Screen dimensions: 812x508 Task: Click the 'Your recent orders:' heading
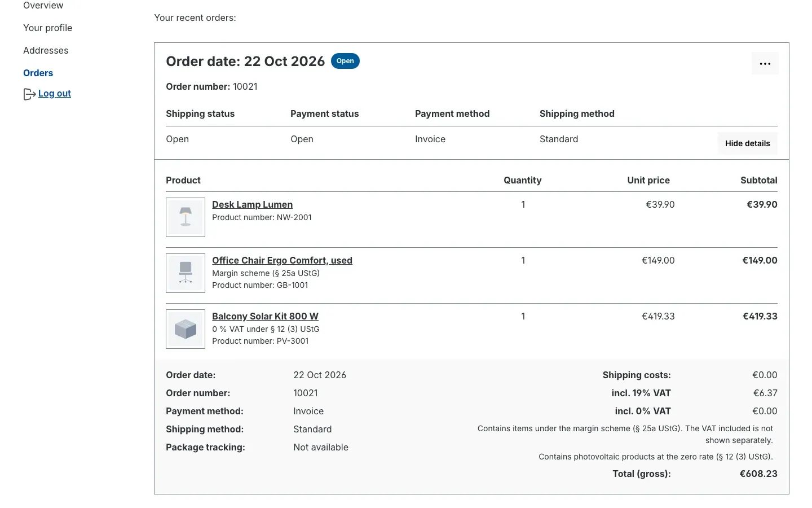(195, 18)
